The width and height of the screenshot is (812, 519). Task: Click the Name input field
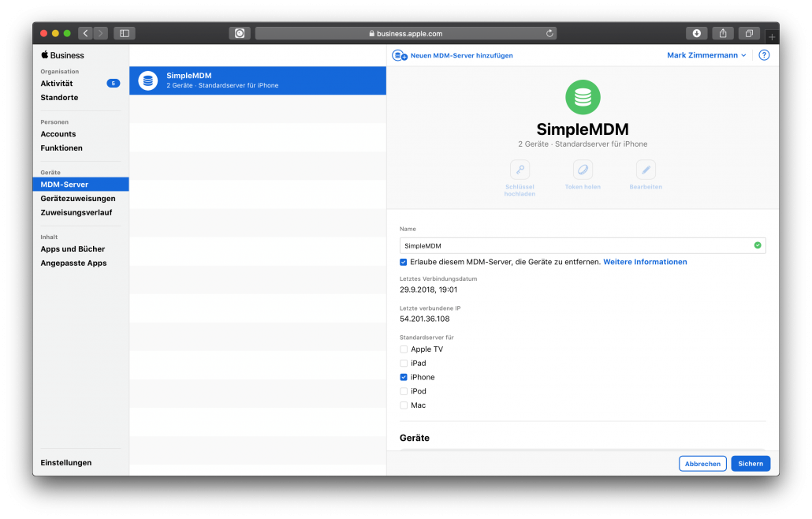click(575, 245)
